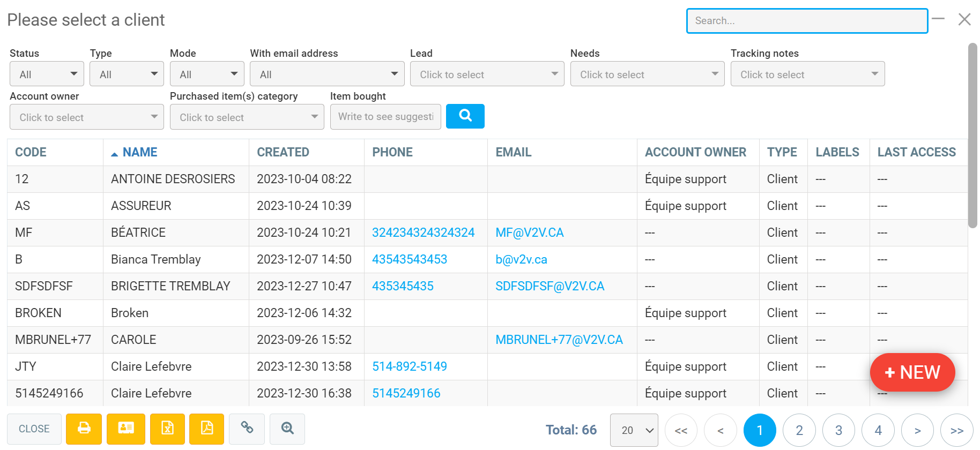Click the blue search filter button
The width and height of the screenshot is (980, 450).
[465, 116]
